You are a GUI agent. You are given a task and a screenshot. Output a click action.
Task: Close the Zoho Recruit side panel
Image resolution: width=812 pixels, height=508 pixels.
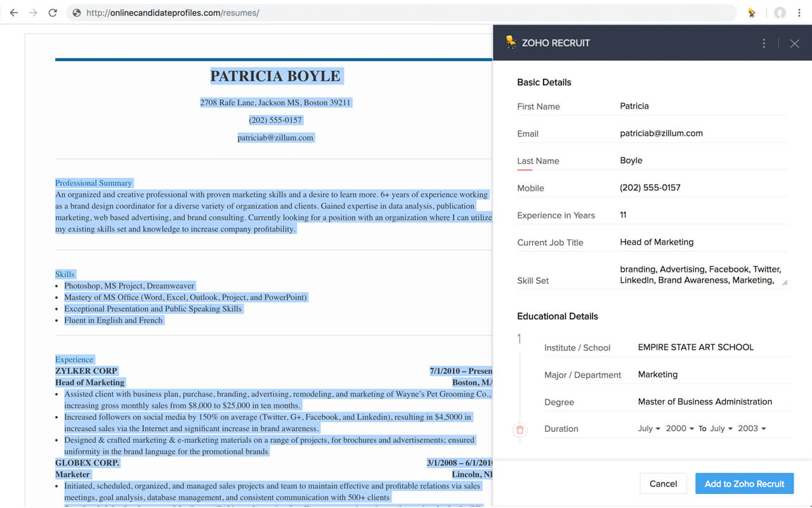coord(794,43)
